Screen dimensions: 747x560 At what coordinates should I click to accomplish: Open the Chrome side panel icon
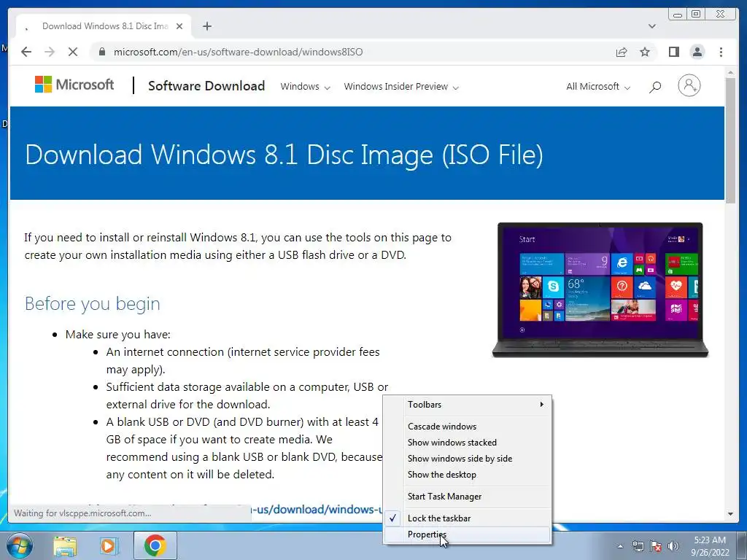673,52
